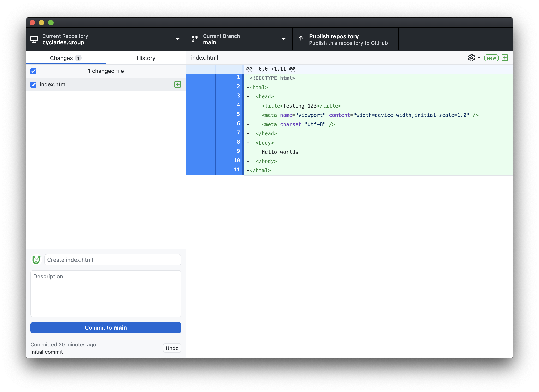Switch to the History tab
The width and height of the screenshot is (539, 392).
click(x=146, y=58)
